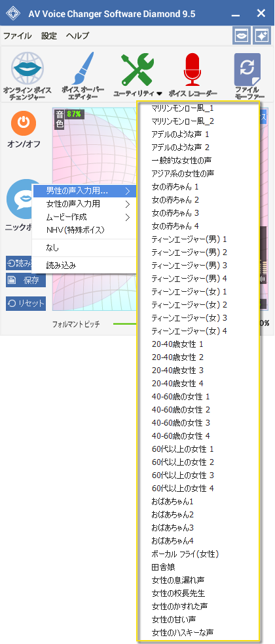Click the リセット (Reset) button

26,304
